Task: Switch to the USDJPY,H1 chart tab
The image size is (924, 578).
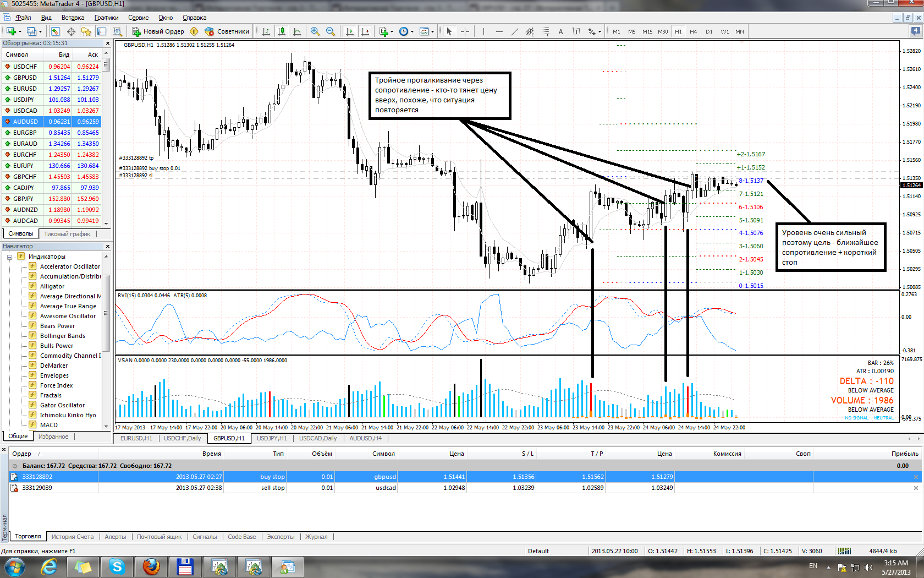Action: [x=272, y=438]
